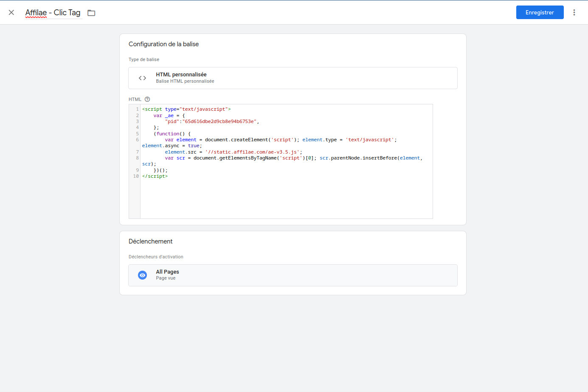588x392 pixels.
Task: Close the tag editor with the X icon
Action: point(11,13)
